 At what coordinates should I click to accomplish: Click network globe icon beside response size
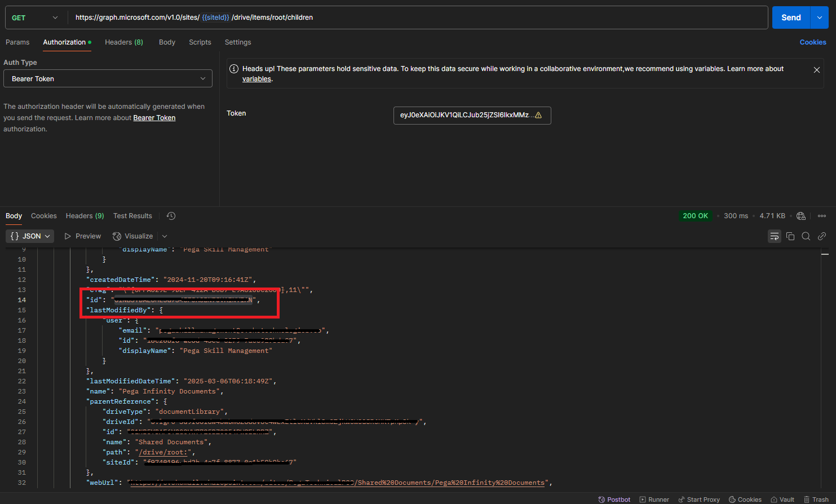pos(801,216)
